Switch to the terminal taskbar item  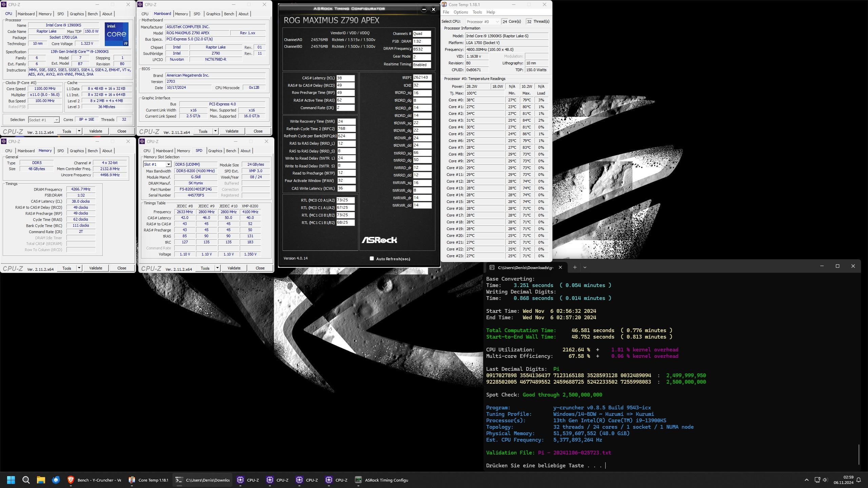pyautogui.click(x=203, y=480)
